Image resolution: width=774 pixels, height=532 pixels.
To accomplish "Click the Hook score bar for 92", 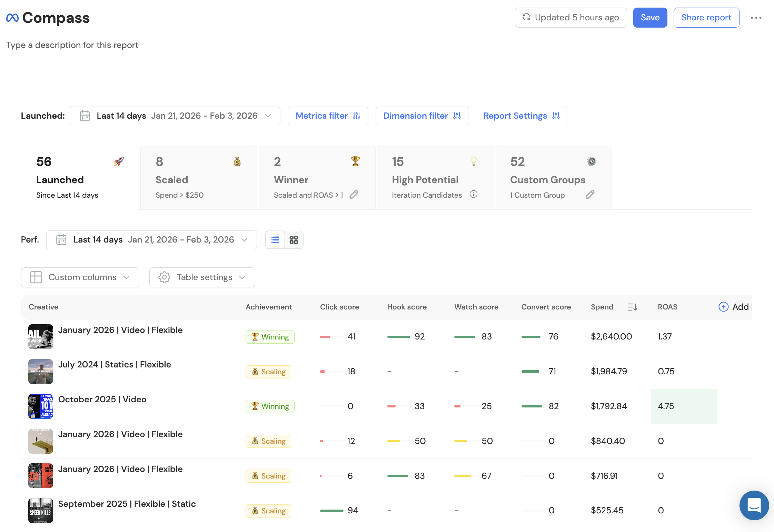I will coord(399,337).
